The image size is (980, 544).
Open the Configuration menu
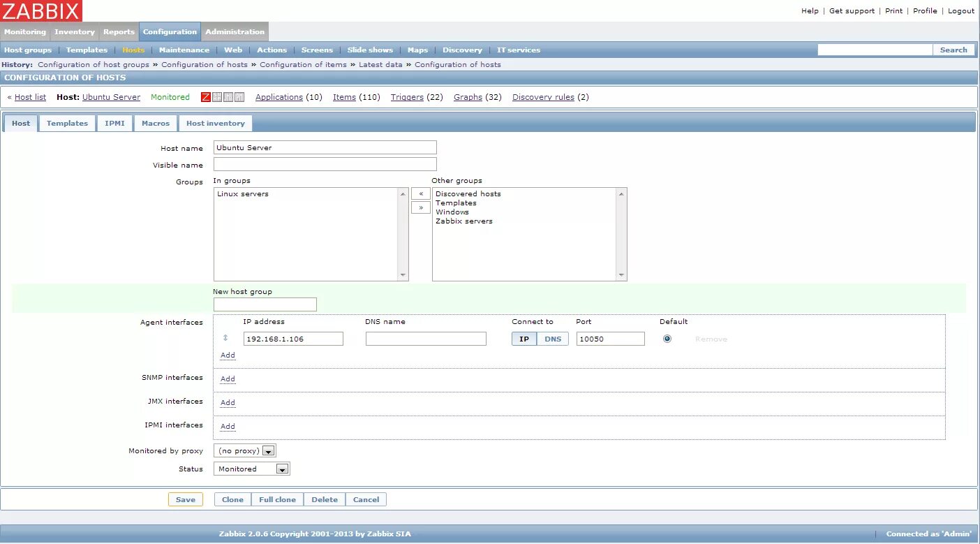(x=170, y=31)
